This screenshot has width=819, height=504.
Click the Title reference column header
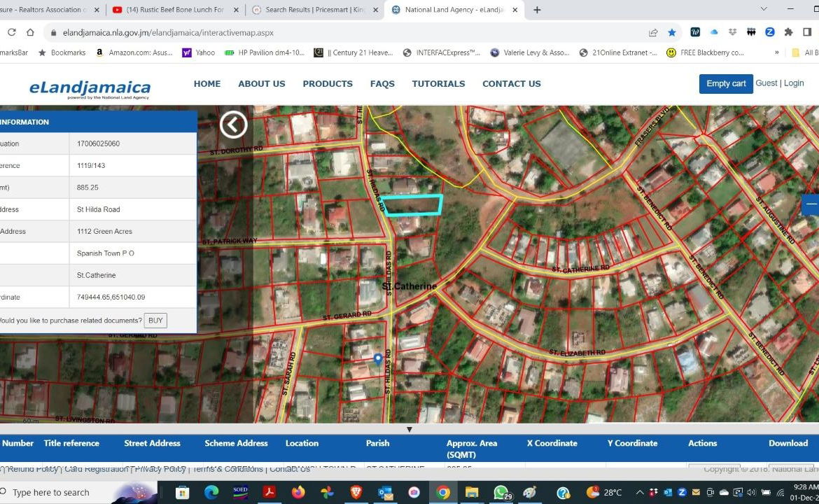tap(71, 443)
